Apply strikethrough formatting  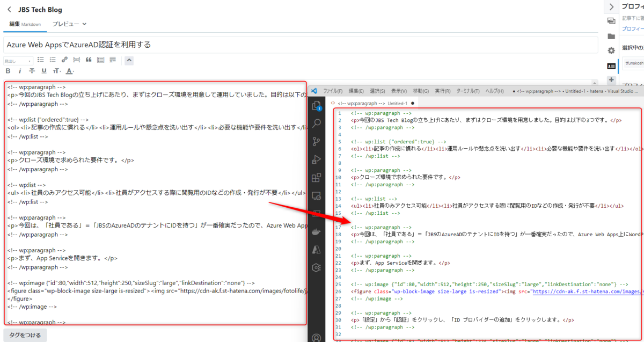32,71
